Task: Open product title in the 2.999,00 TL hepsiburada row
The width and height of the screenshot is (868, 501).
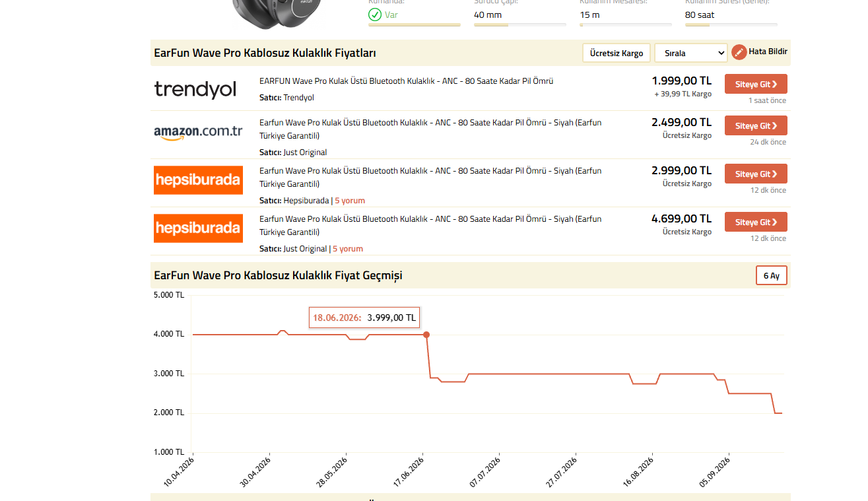Action: tap(430, 178)
